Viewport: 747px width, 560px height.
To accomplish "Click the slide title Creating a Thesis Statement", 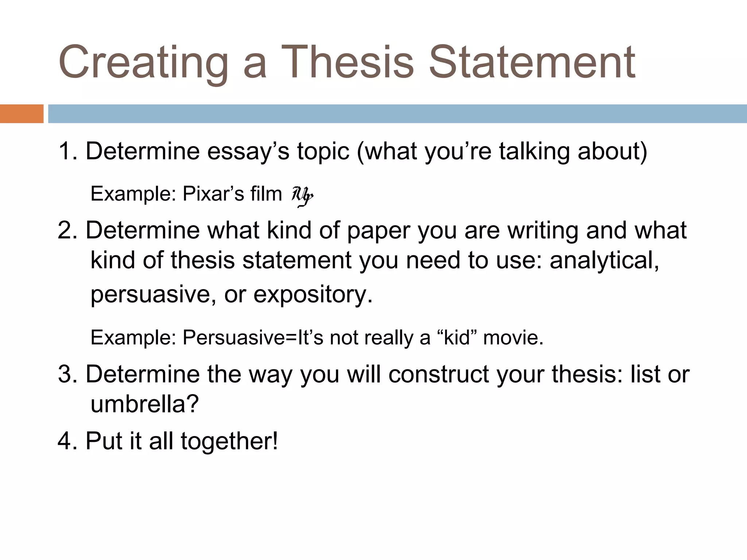I will (347, 63).
